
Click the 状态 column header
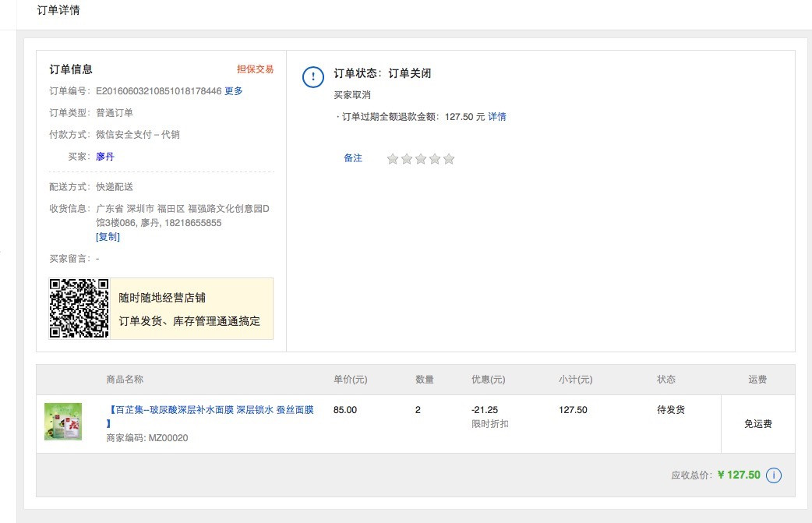pyautogui.click(x=666, y=380)
